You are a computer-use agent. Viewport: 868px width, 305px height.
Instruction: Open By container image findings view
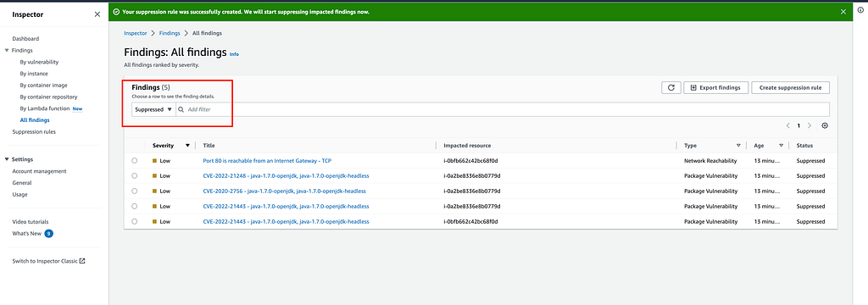(44, 86)
